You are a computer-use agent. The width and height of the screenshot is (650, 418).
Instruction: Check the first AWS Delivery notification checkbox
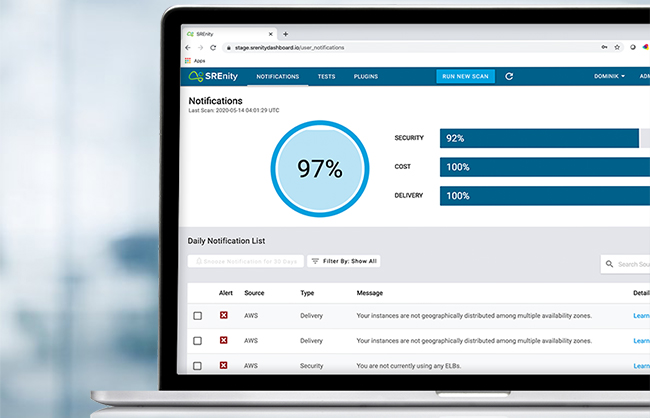coord(197,316)
